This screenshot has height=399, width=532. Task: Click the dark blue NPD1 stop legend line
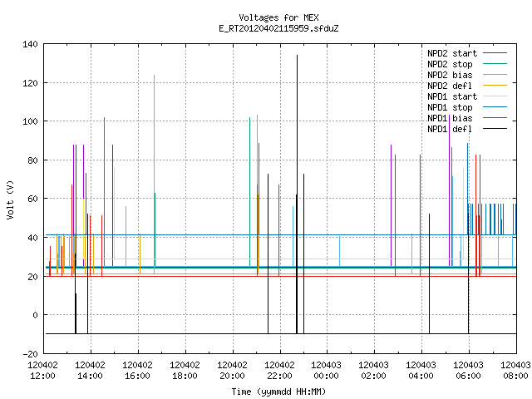click(495, 107)
